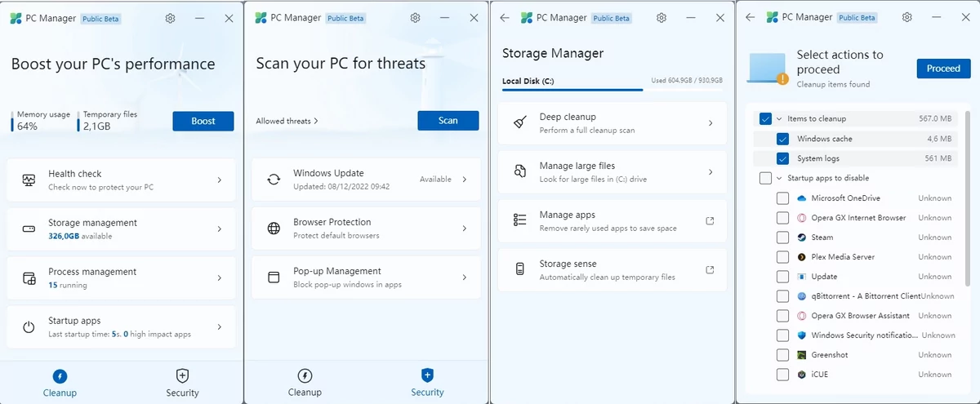
Task: Go back using arrow in Select actions window
Action: coord(751,17)
